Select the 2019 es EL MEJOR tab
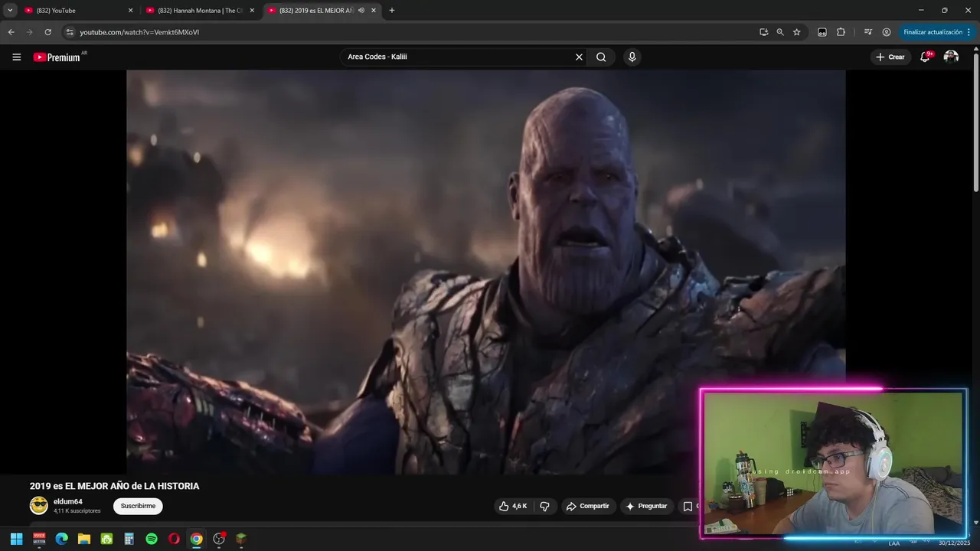Screen dimensions: 980x551 pos(322,11)
